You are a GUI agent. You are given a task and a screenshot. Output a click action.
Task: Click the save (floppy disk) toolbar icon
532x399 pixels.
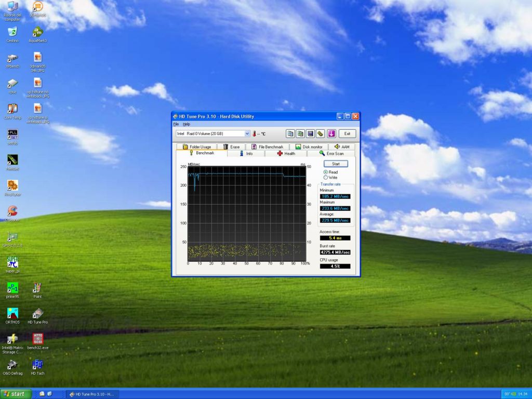point(310,134)
